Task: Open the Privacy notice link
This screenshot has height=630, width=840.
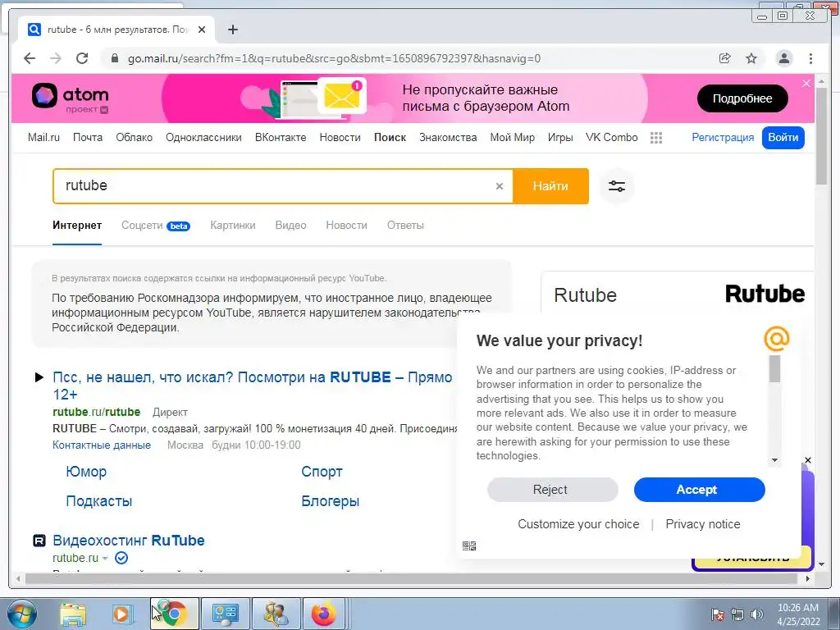Action: click(x=703, y=524)
